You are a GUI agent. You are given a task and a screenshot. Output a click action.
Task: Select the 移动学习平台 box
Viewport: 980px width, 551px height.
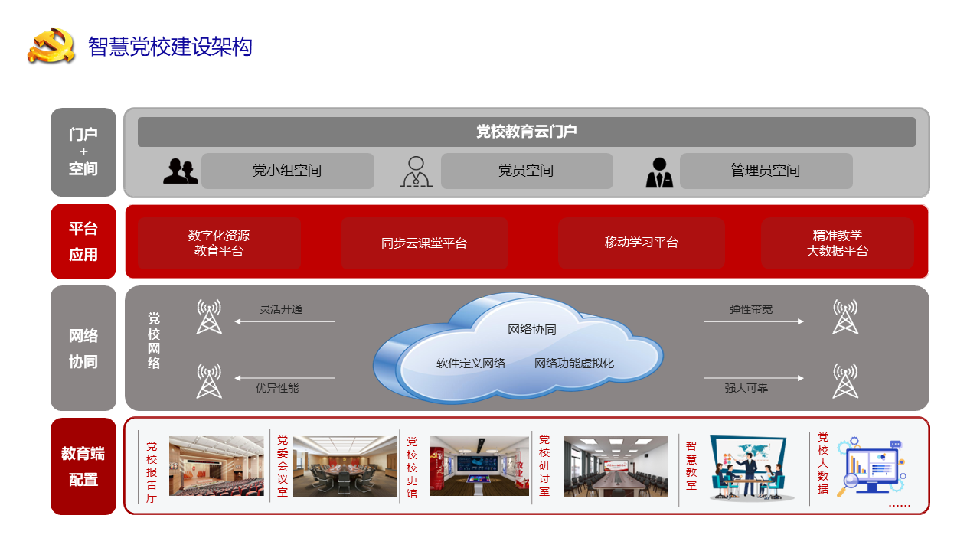click(642, 243)
